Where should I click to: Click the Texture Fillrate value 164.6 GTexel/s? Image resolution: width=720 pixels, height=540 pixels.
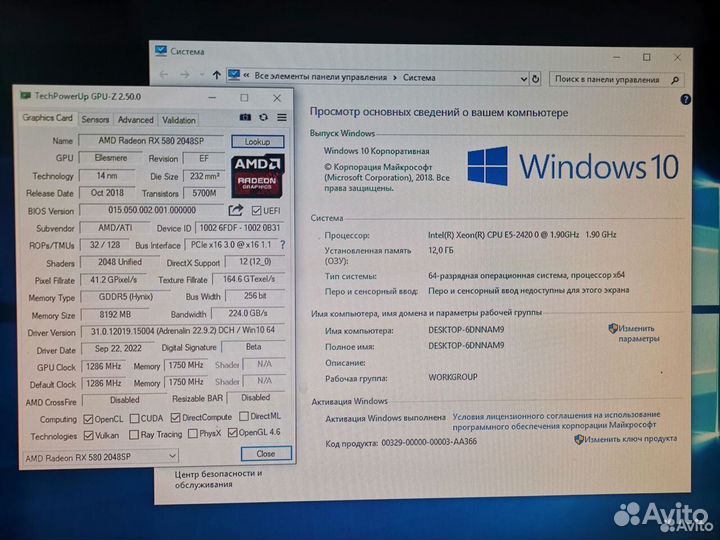pos(249,279)
